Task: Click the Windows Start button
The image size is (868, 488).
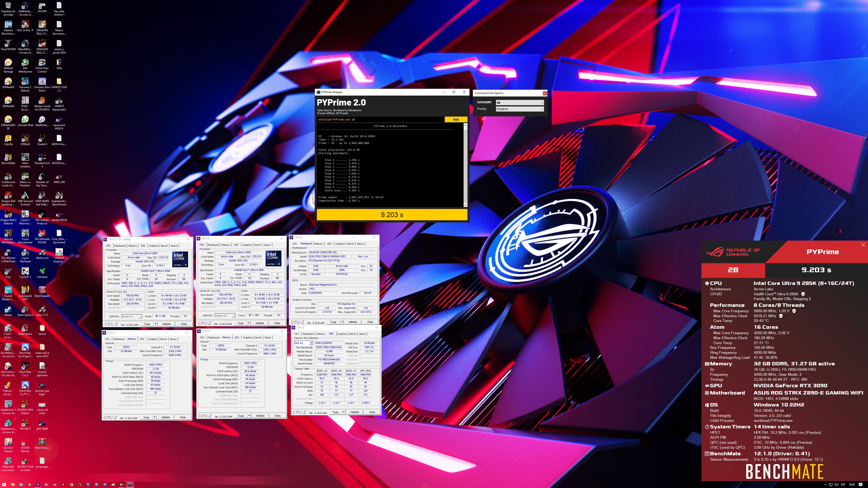Action: point(4,485)
